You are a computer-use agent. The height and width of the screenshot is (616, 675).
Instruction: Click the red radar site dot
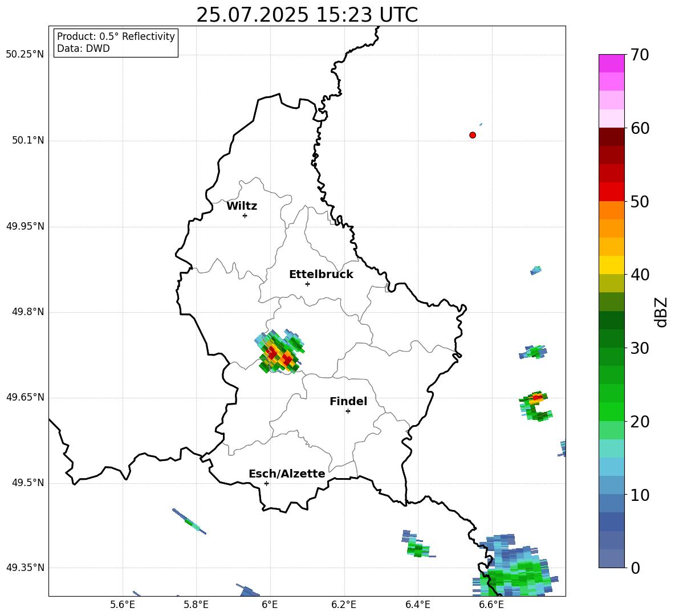pos(473,135)
